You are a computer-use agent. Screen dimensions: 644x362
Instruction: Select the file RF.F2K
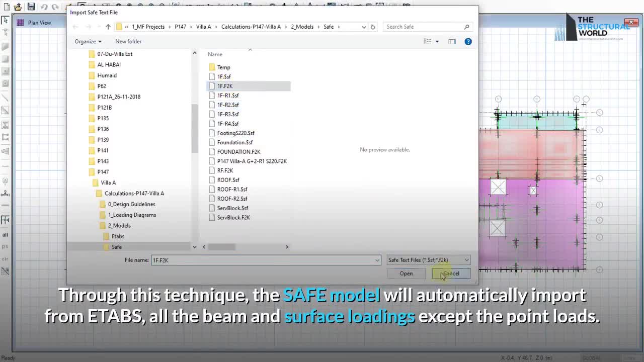click(x=225, y=170)
